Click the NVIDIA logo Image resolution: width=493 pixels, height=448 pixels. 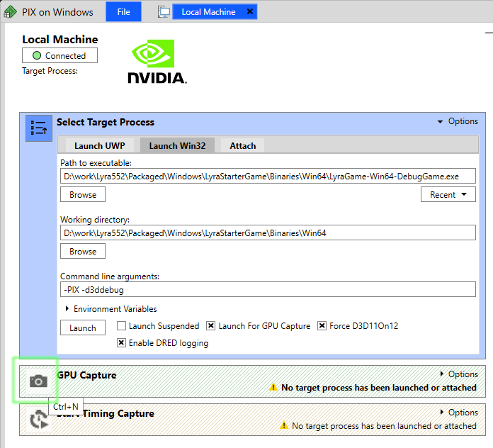pyautogui.click(x=157, y=62)
